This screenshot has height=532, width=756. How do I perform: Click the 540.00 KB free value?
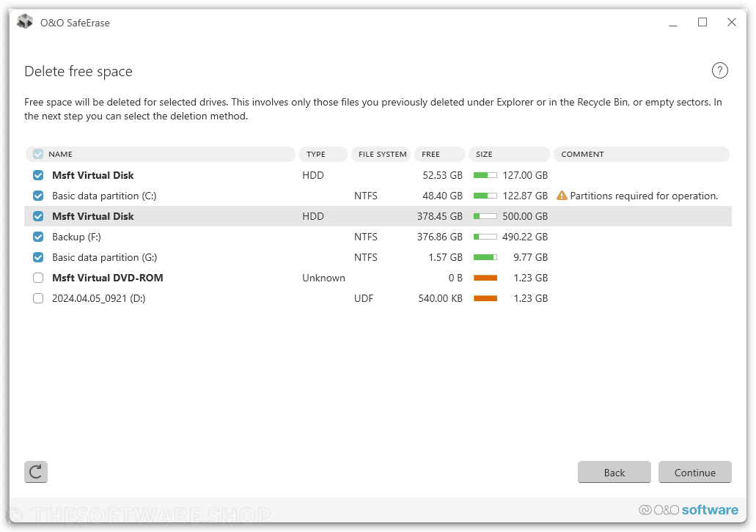click(440, 298)
